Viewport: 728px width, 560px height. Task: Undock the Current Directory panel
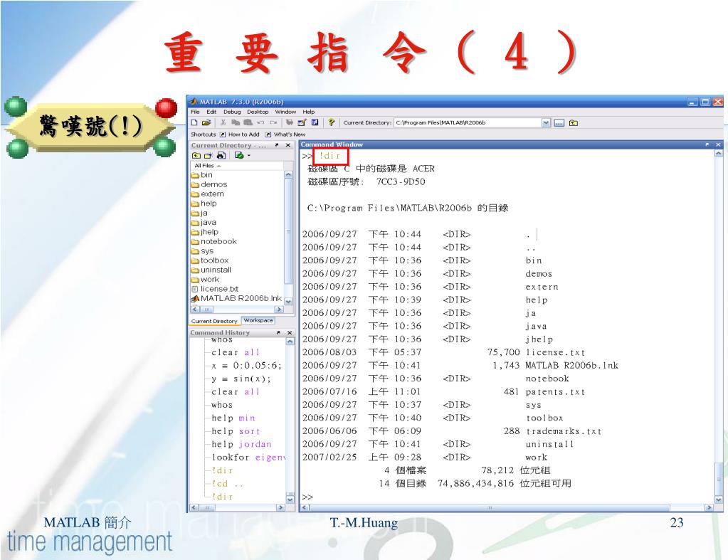tap(277, 145)
